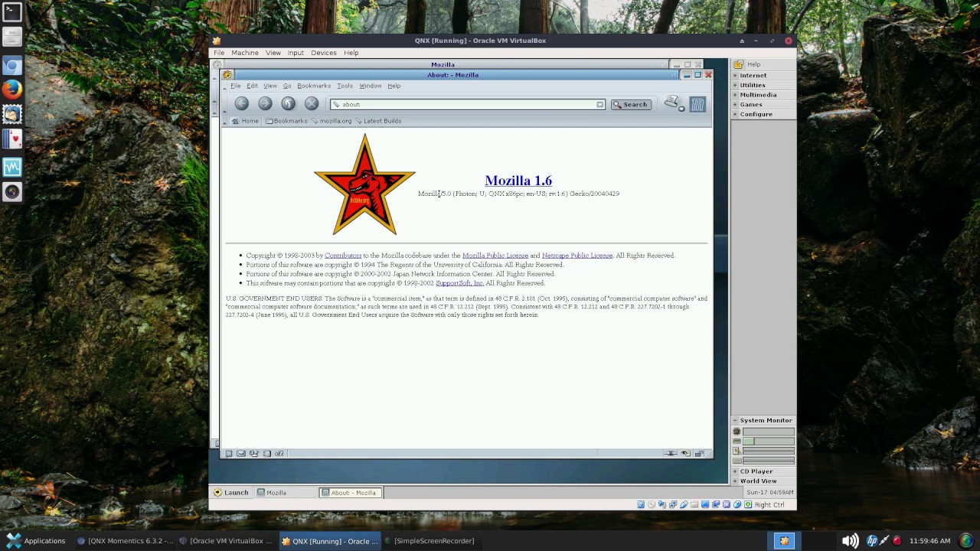Open address bar history dropdown arrow

tap(599, 104)
